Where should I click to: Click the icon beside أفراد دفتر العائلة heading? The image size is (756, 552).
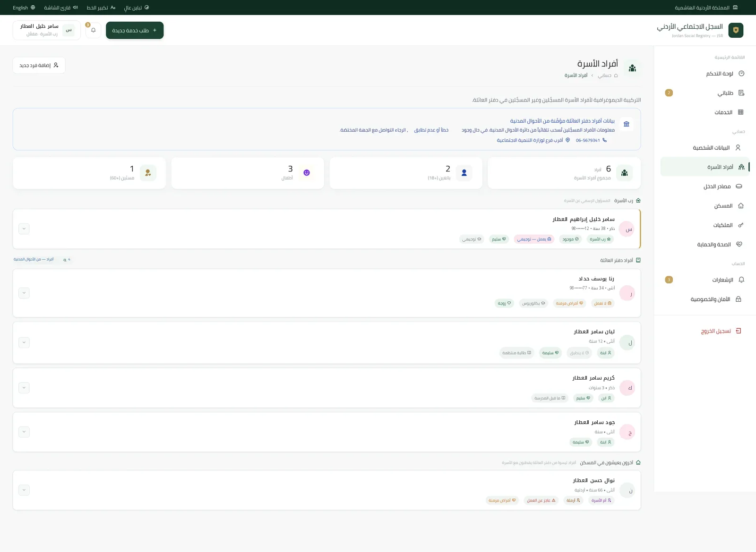click(638, 260)
